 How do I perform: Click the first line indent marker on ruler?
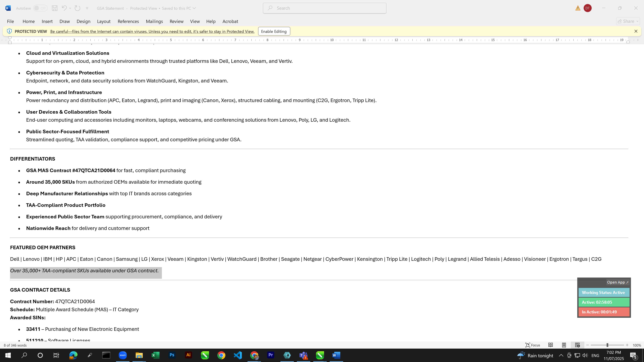coord(10,38)
